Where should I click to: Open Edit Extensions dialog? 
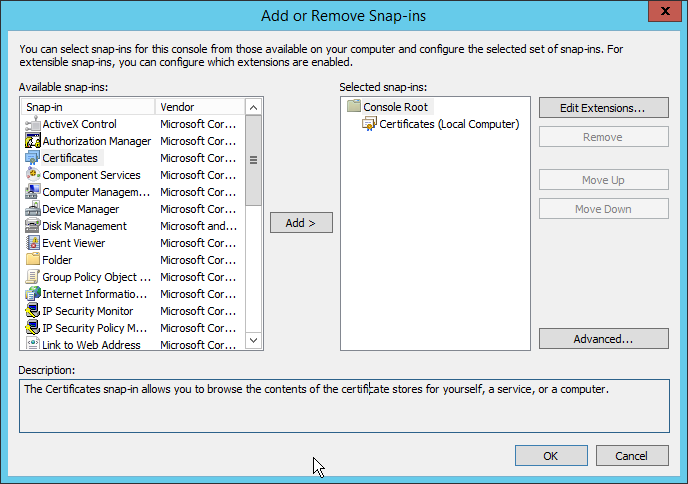click(603, 107)
